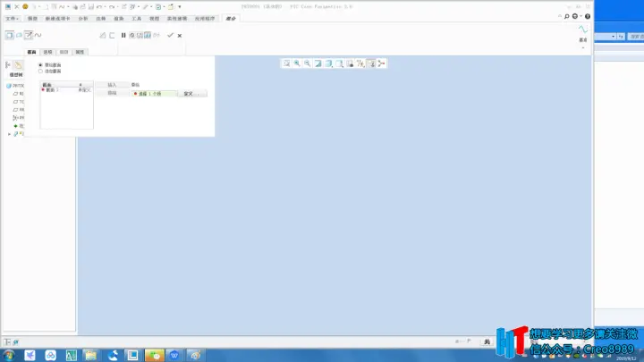Click the Refit view icon
Viewport: 644px width, 362px height.
[286, 63]
